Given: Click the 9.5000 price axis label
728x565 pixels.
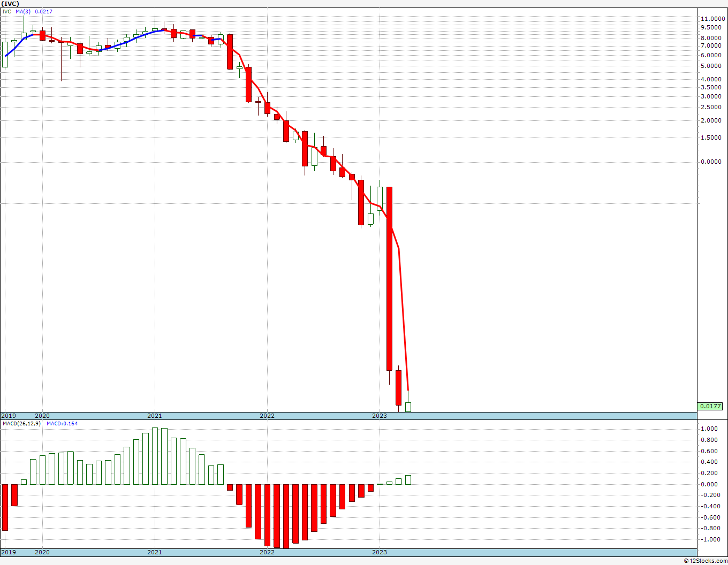Looking at the screenshot, I should coord(711,27).
